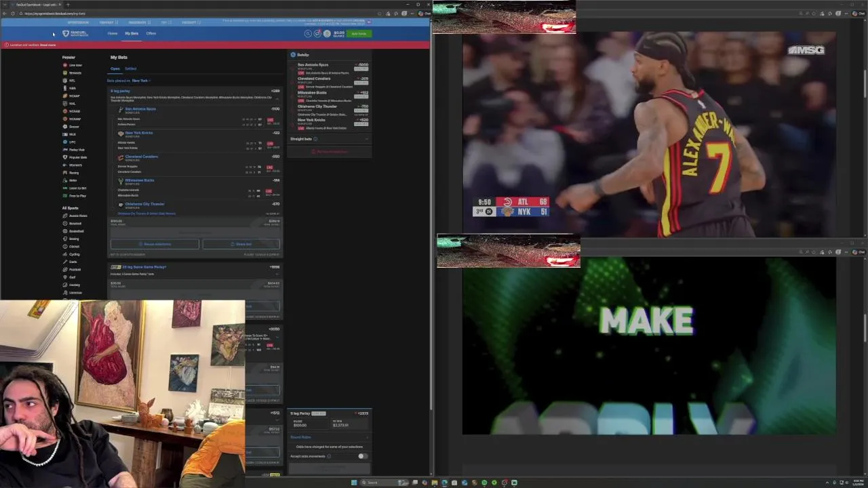Select Golf under All Sports

coord(70,277)
